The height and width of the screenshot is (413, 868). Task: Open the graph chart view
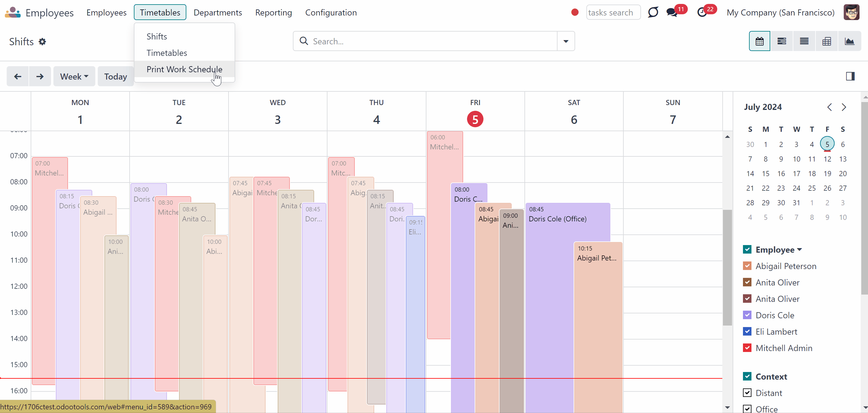849,41
